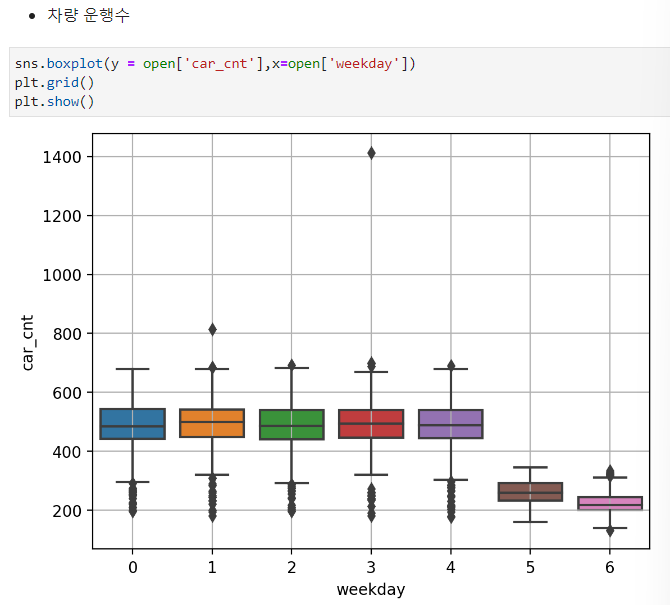Click the y-axis tick label 1200
Screen dimensions: 670x605
point(62,216)
